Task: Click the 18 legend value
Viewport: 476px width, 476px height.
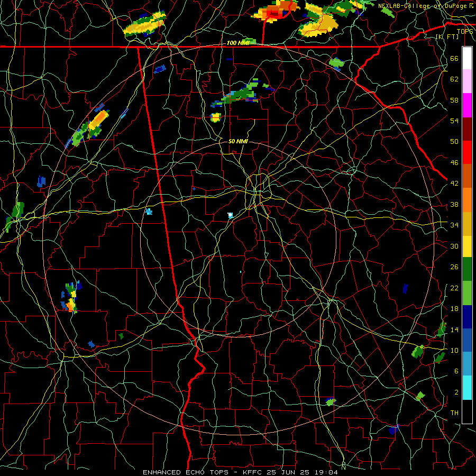Action: pyautogui.click(x=454, y=309)
